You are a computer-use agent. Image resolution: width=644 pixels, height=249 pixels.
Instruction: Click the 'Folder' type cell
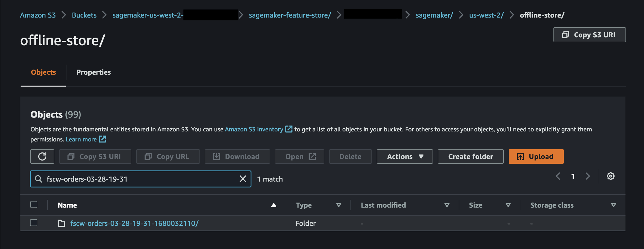(x=306, y=223)
